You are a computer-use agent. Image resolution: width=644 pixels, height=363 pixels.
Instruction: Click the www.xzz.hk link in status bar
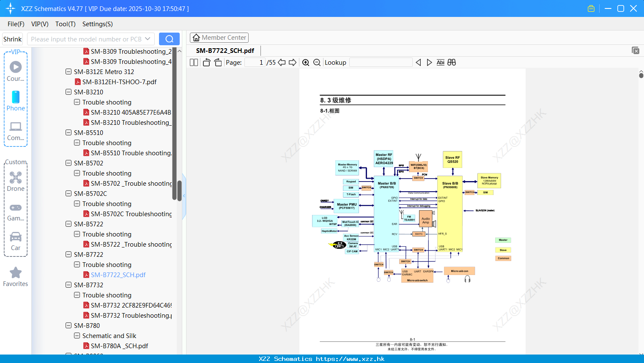coord(350,359)
